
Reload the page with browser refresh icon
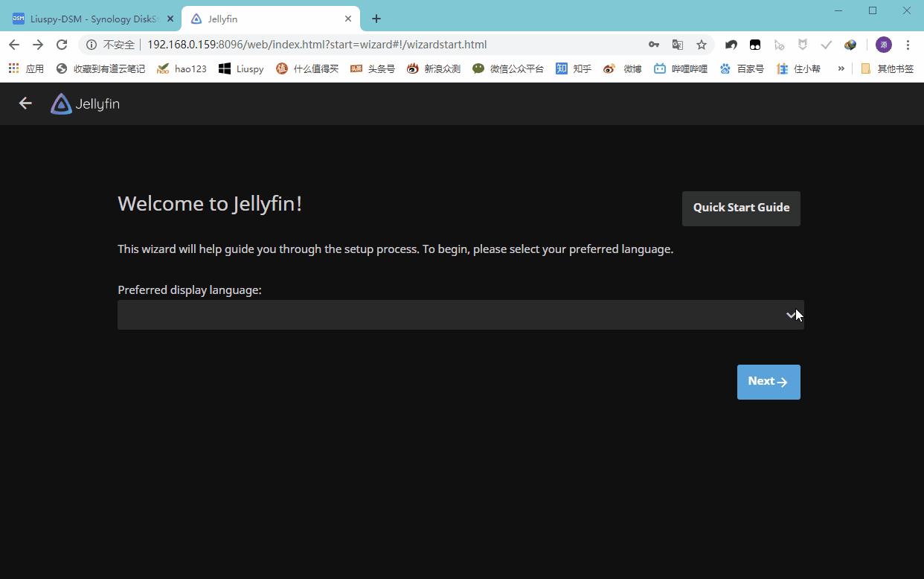[62, 45]
